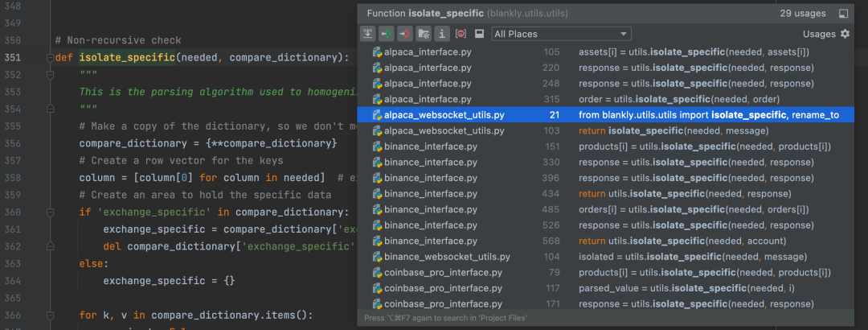Click the preview pane icon in the usages toolbar
This screenshot has width=868, height=330.
[x=479, y=34]
